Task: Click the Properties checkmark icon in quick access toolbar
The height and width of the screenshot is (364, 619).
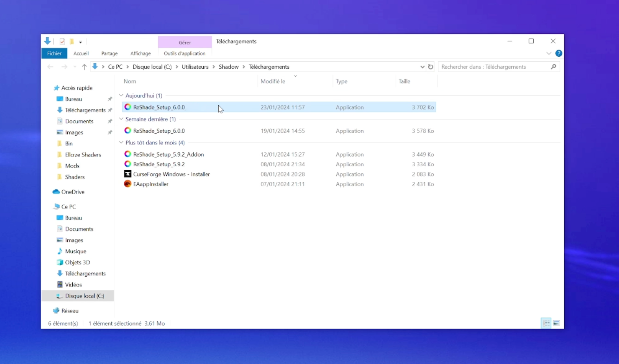Action: (x=62, y=41)
